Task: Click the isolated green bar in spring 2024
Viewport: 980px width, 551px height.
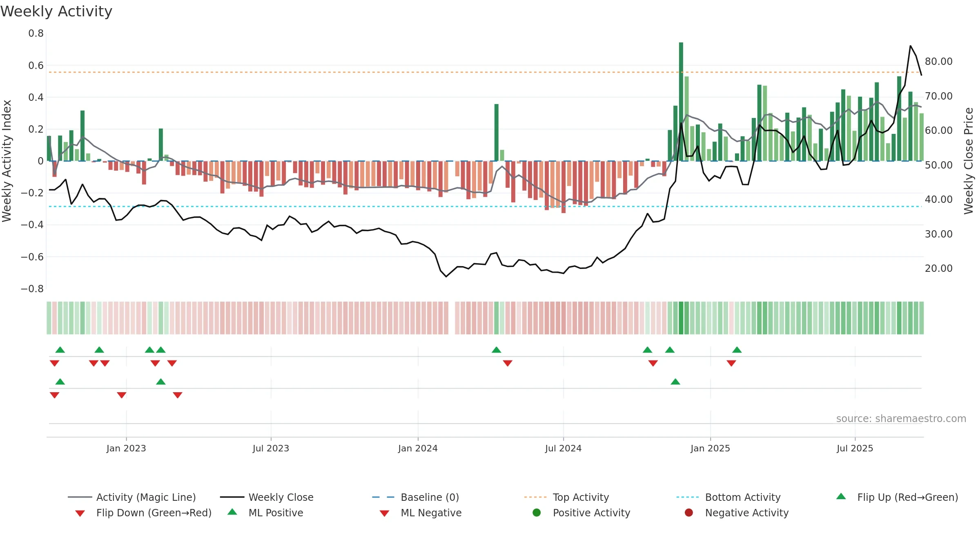Action: [x=496, y=133]
